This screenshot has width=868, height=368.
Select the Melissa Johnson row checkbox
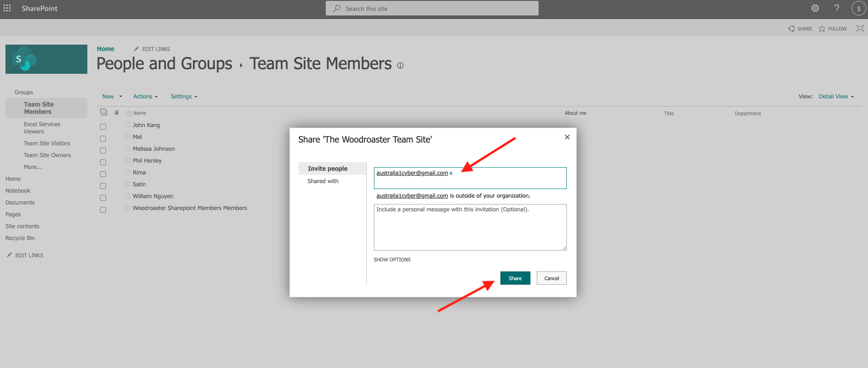pyautogui.click(x=103, y=150)
